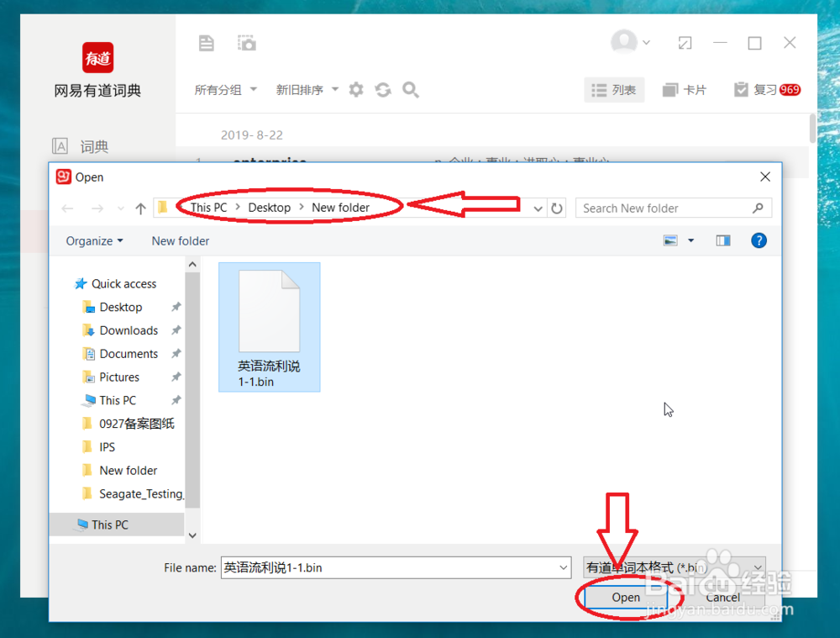840x638 pixels.
Task: Switch to 列表 list view
Action: [614, 90]
